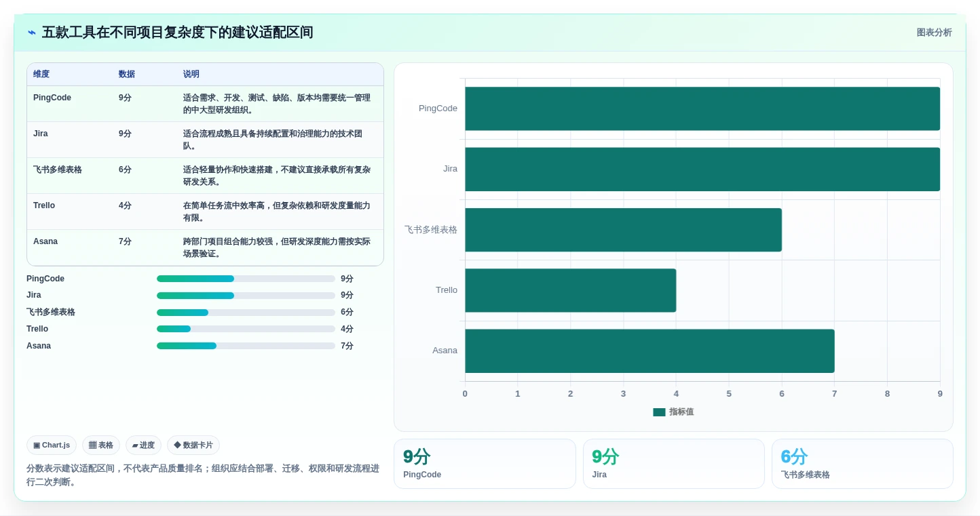This screenshot has height=516, width=980.
Task: Click the lightning icon beside the title
Action: 32,33
